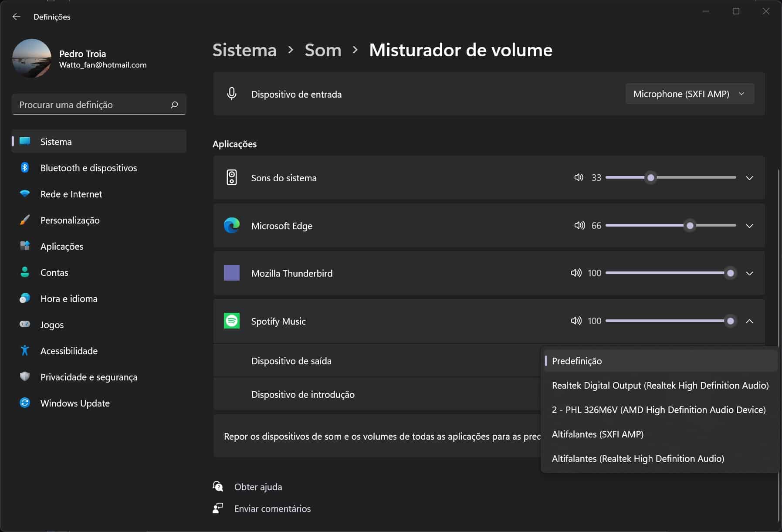Mute Sons do sistema speaker icon
This screenshot has width=782, height=532.
click(579, 178)
